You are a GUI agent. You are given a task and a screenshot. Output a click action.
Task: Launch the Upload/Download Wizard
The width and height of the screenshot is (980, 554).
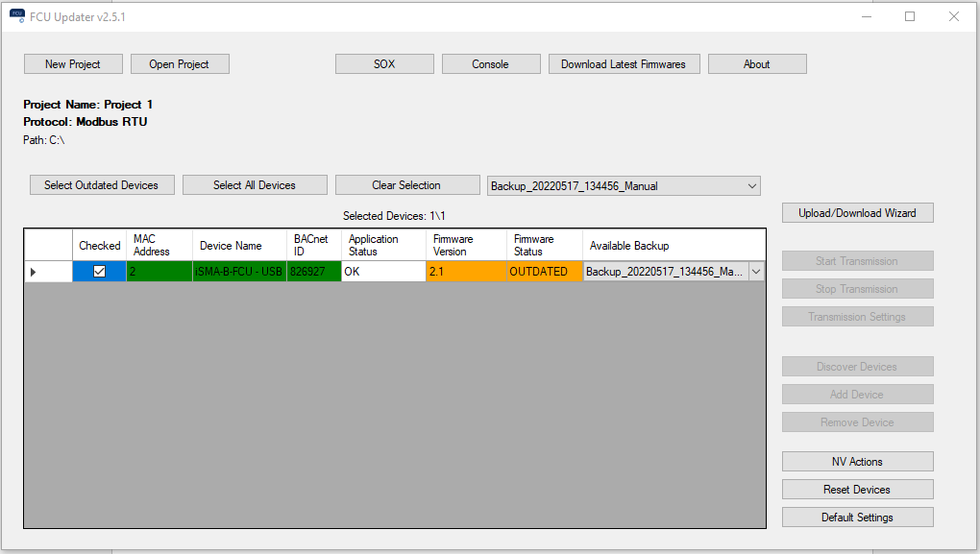(857, 213)
